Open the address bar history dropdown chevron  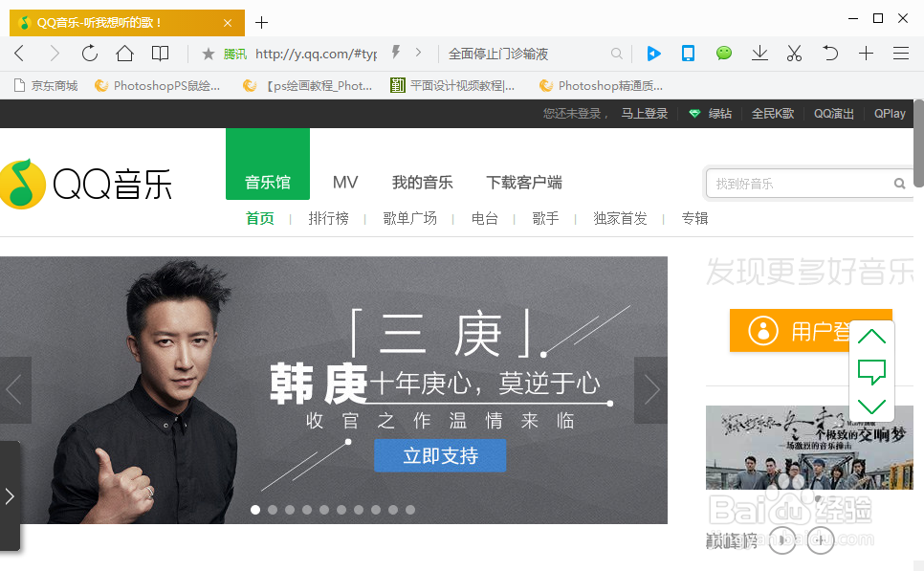click(418, 54)
